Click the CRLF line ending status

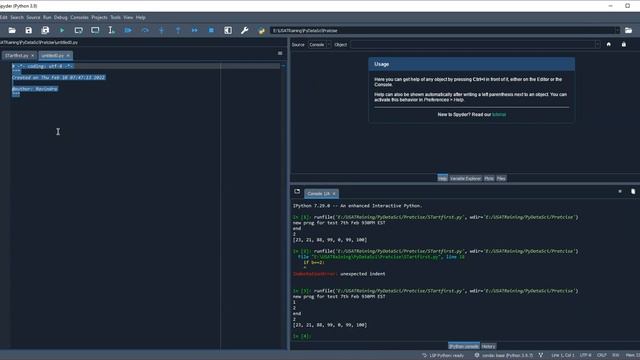pos(602,356)
